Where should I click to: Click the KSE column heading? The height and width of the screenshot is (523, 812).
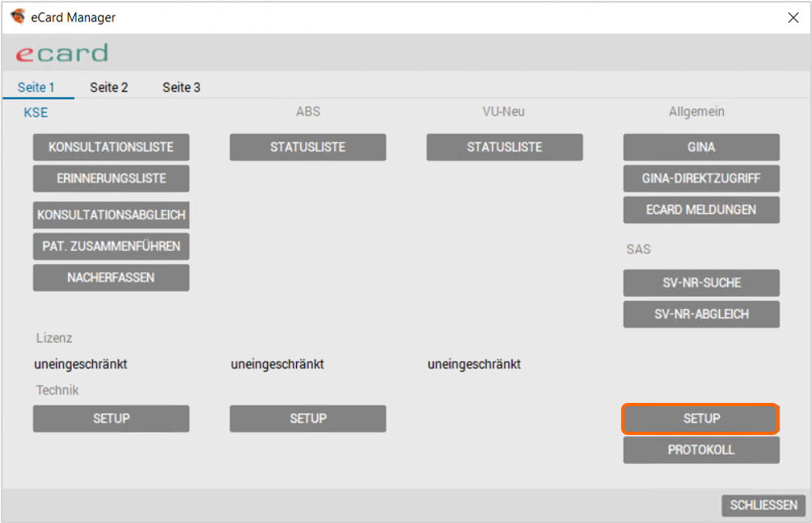(35, 113)
